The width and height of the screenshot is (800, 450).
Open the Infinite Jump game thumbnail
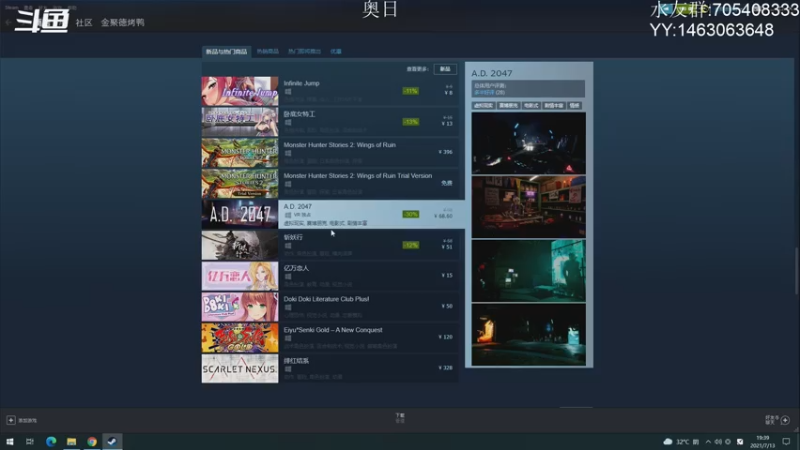pyautogui.click(x=240, y=91)
